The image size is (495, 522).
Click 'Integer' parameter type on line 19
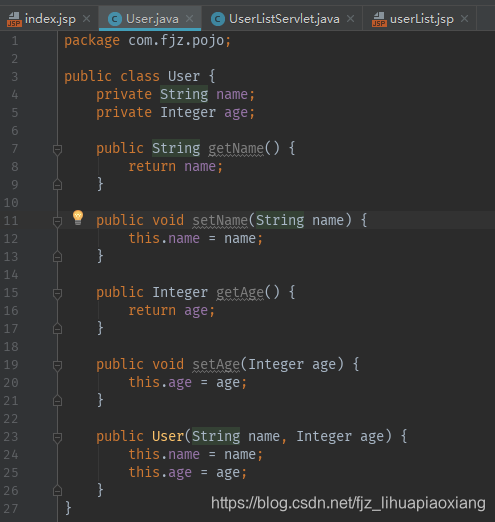[276, 364]
